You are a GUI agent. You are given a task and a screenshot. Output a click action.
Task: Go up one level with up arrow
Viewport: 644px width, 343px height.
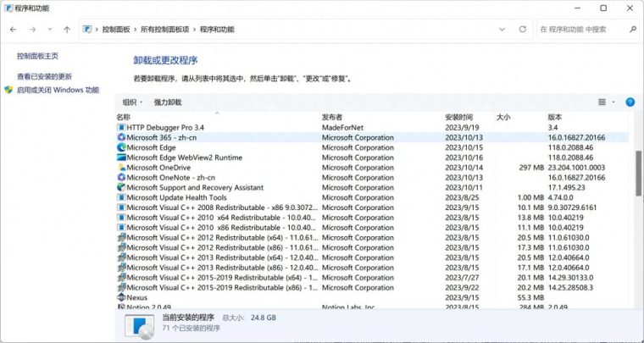point(67,30)
